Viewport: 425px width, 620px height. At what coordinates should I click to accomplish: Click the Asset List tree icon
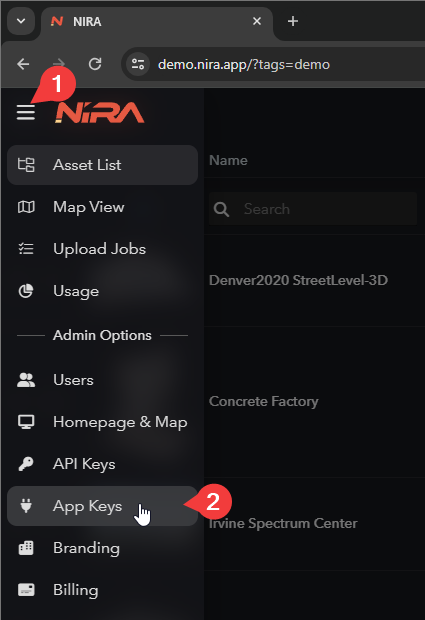[26, 165]
